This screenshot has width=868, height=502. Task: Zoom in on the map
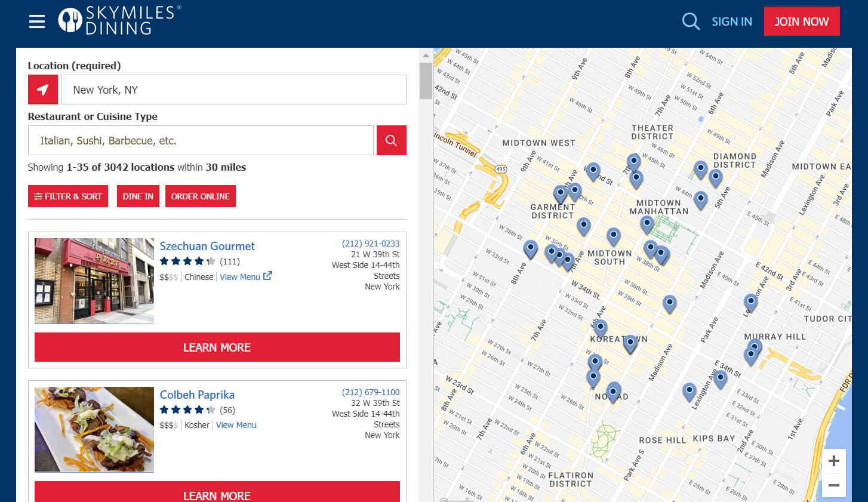[834, 461]
